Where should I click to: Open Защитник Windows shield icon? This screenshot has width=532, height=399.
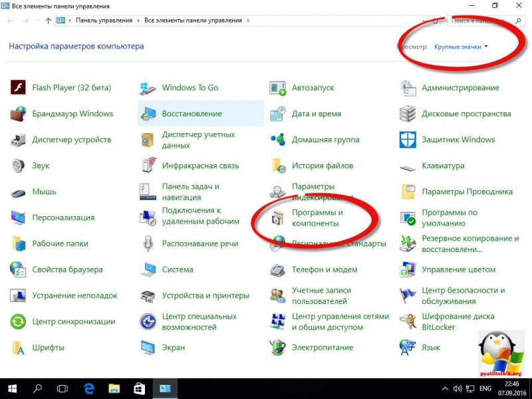(x=408, y=140)
